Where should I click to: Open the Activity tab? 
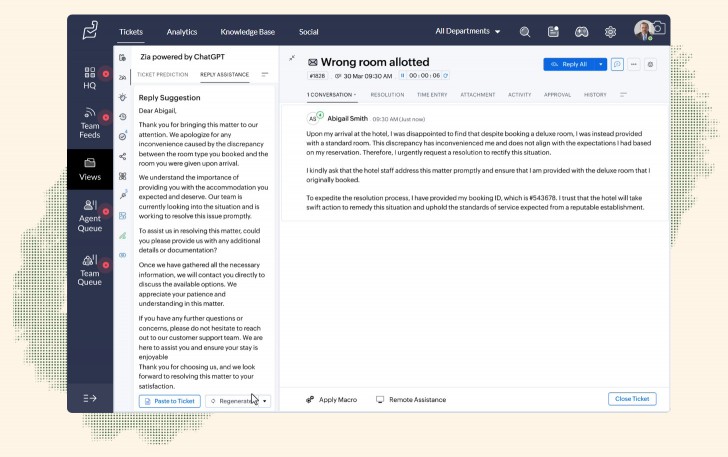click(520, 95)
